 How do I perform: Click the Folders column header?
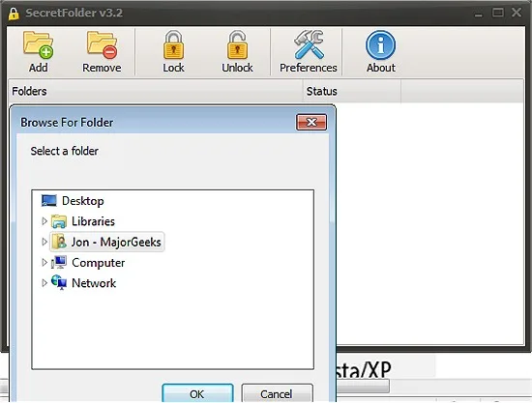(x=155, y=91)
